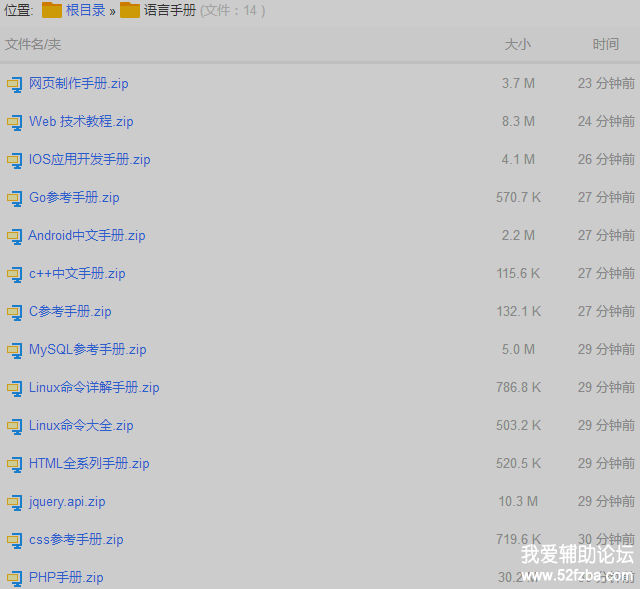Click the file icon beside MySQL参考手册.zip
Screen dimensions: 640x589
[x=14, y=350]
